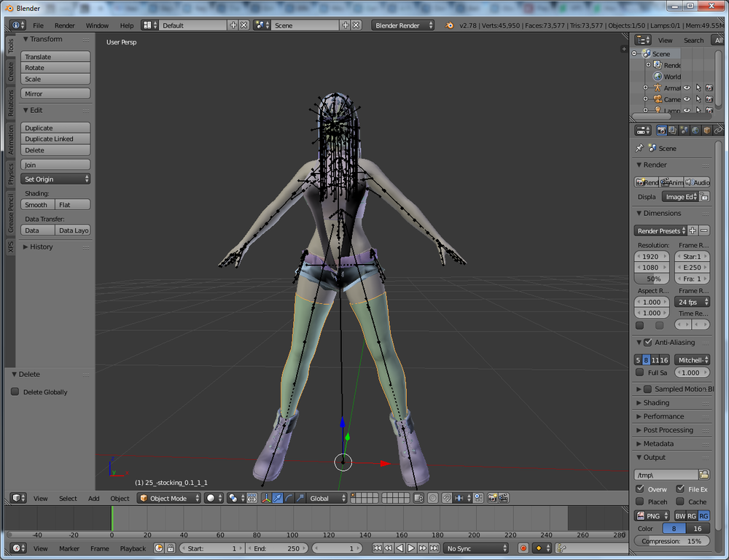
Task: Enable the Placeholders checkbox
Action: tap(640, 502)
